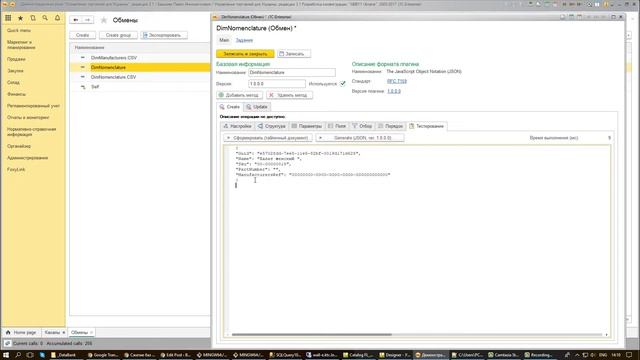
Task: Select the Create method tab
Action: (229, 107)
